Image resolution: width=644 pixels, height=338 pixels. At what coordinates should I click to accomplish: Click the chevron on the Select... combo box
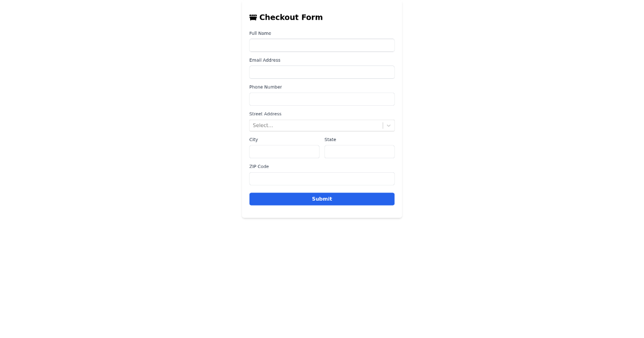point(389,125)
